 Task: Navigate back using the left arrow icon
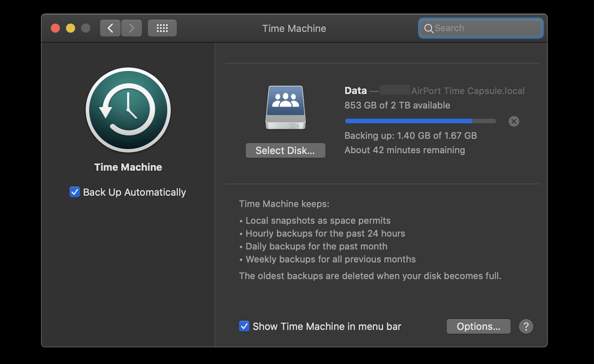[110, 28]
